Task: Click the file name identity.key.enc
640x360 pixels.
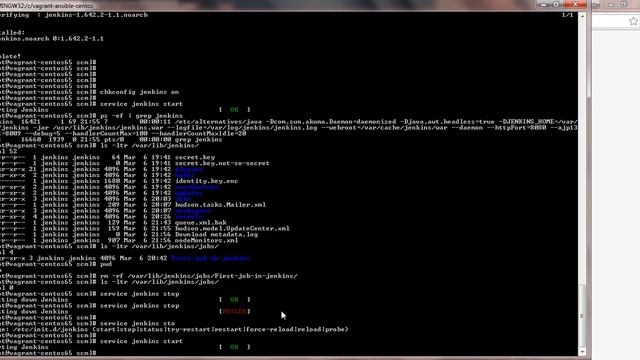Action: tap(207, 181)
